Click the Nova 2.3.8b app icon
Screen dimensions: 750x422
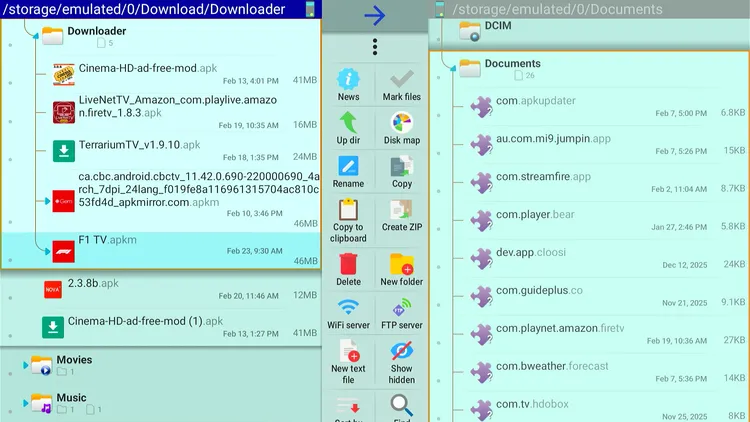53,289
